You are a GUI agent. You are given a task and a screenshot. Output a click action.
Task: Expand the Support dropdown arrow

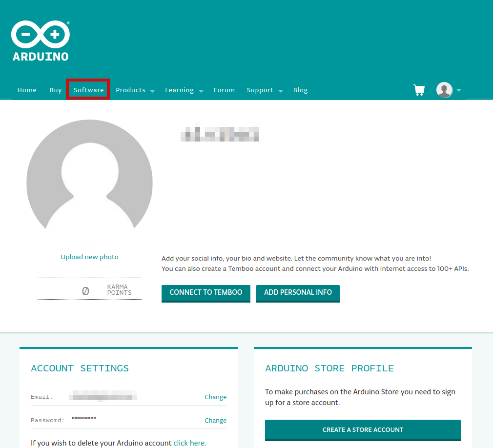[281, 91]
